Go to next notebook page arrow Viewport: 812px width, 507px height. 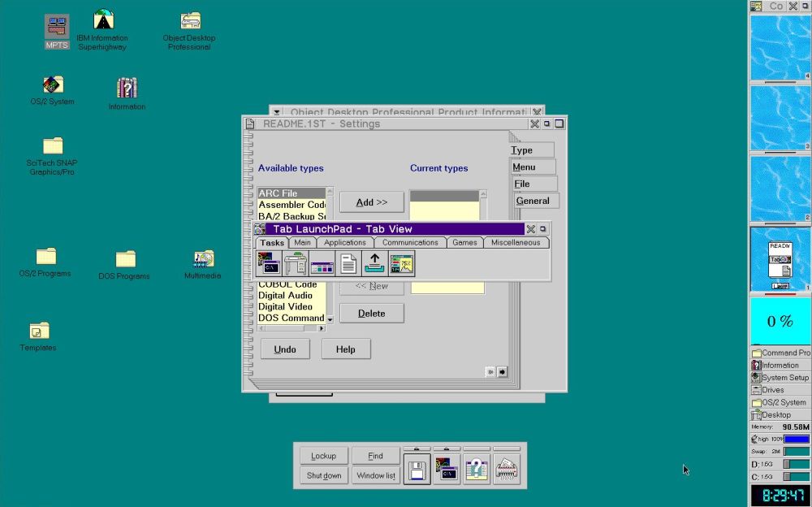coord(503,371)
